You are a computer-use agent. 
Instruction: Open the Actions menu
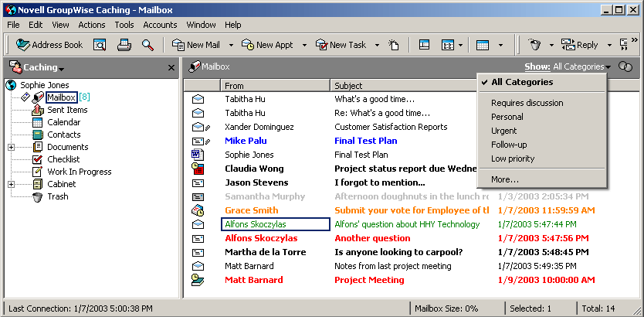[92, 25]
